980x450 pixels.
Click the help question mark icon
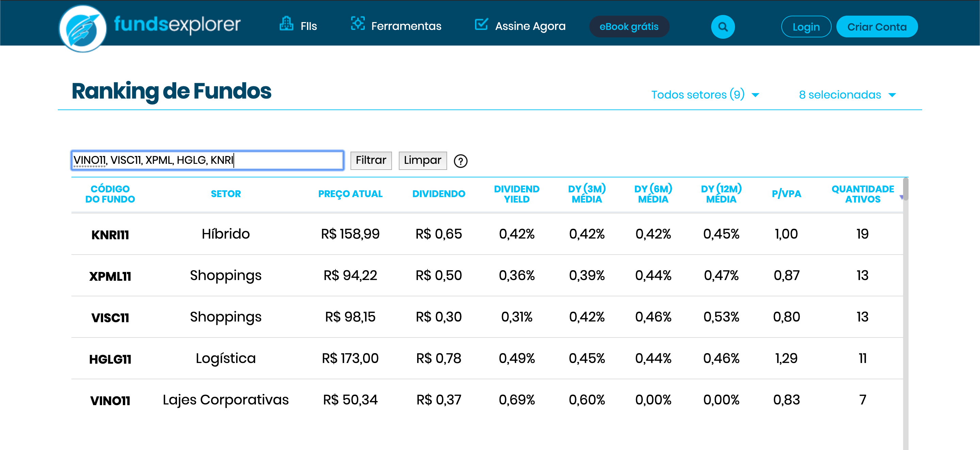[x=460, y=161]
